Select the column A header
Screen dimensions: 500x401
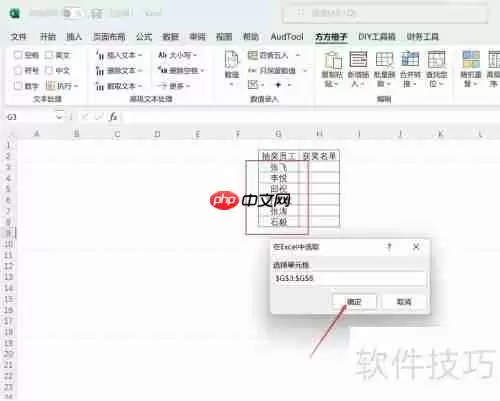point(37,134)
